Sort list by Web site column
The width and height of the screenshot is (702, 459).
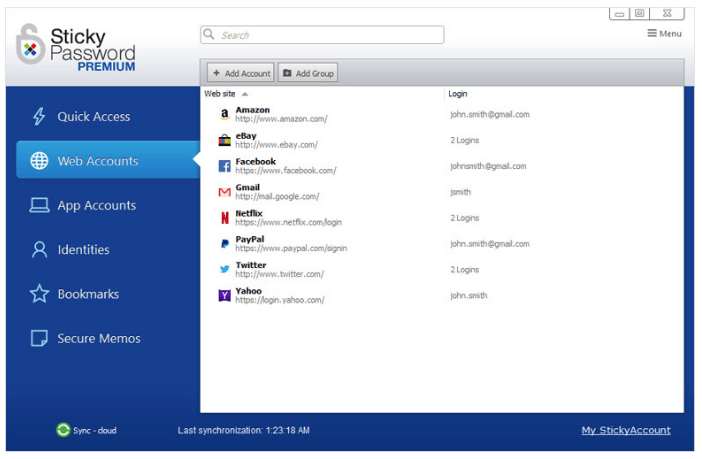click(221, 94)
